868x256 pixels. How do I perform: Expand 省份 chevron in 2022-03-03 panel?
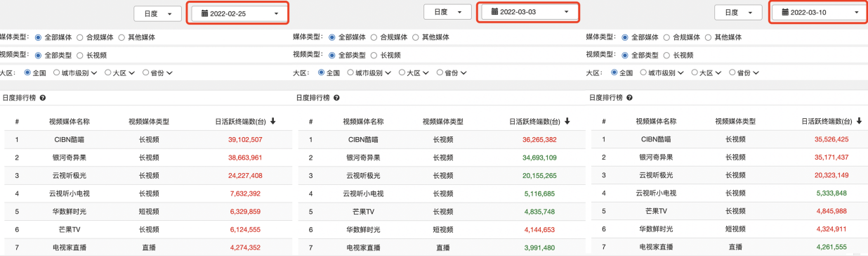464,73
